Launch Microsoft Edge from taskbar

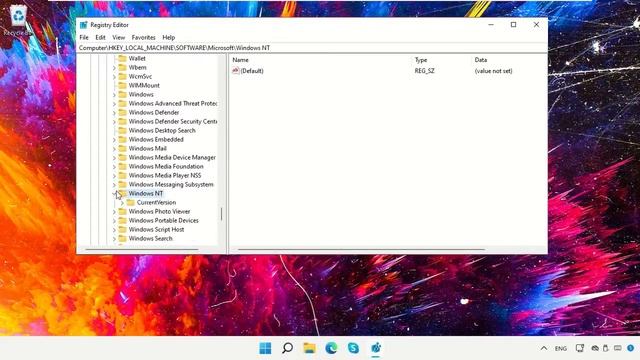click(331, 348)
